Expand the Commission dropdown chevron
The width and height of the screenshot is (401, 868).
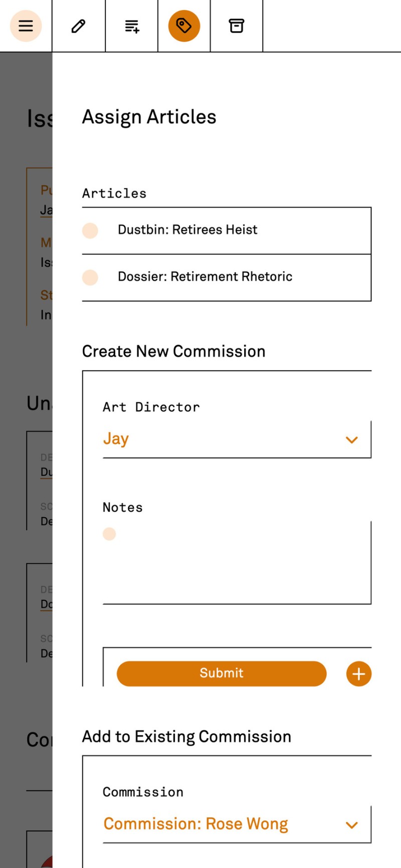coord(352,825)
